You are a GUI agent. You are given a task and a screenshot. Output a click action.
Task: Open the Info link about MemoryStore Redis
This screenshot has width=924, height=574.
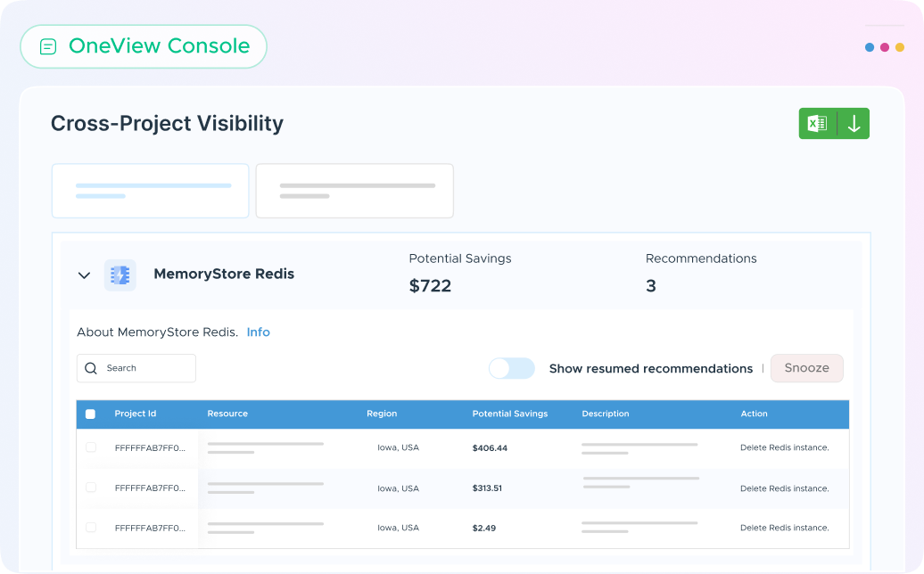tap(258, 332)
